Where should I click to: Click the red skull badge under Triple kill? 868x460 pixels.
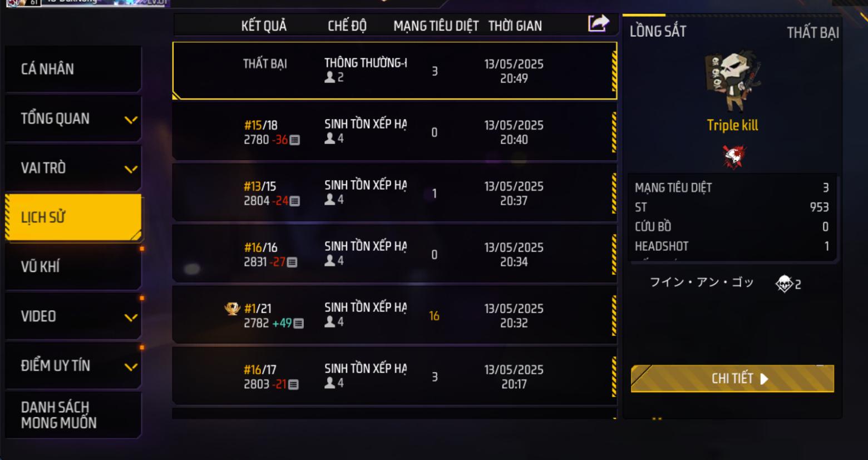pyautogui.click(x=733, y=156)
